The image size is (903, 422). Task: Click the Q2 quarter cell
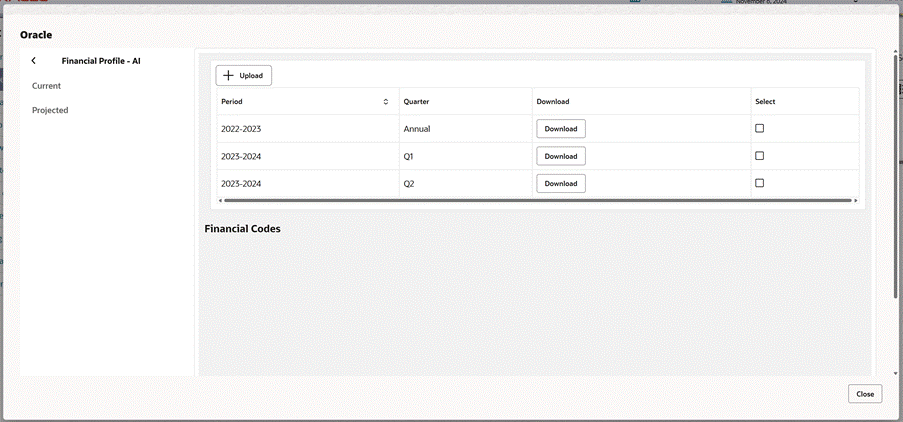[x=465, y=184]
